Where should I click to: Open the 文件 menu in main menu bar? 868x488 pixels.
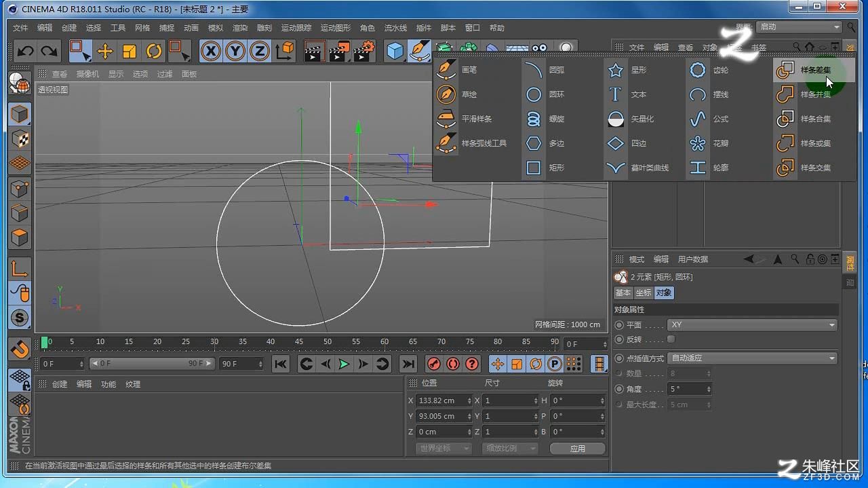(x=20, y=28)
